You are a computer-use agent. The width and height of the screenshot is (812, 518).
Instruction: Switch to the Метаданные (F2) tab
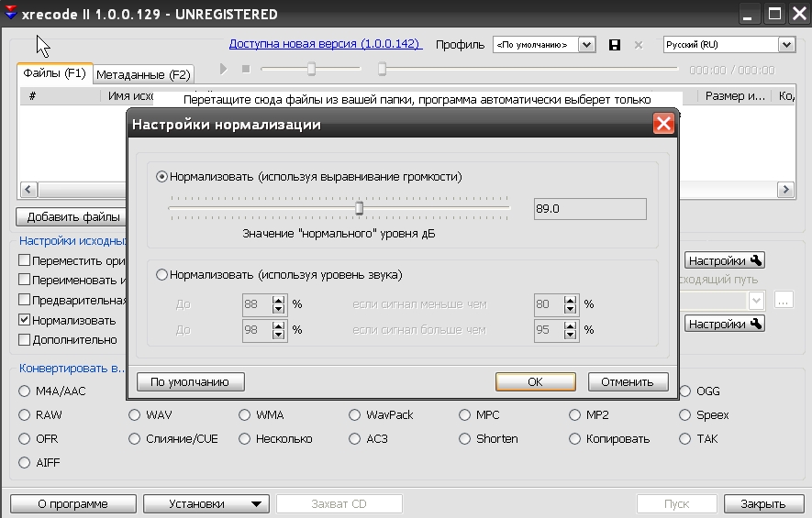143,74
